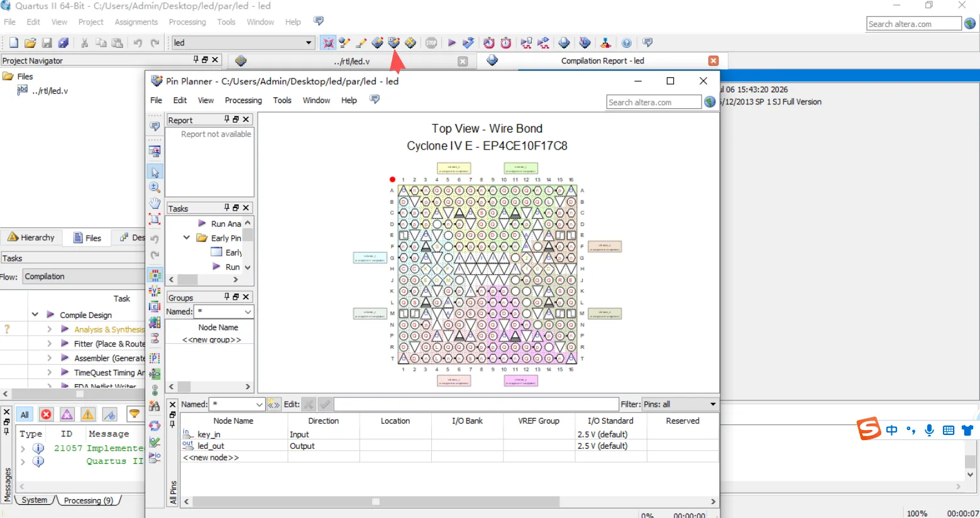
Task: Click the Show I/O Banks icon in Pin Planner
Action: pyautogui.click(x=155, y=275)
